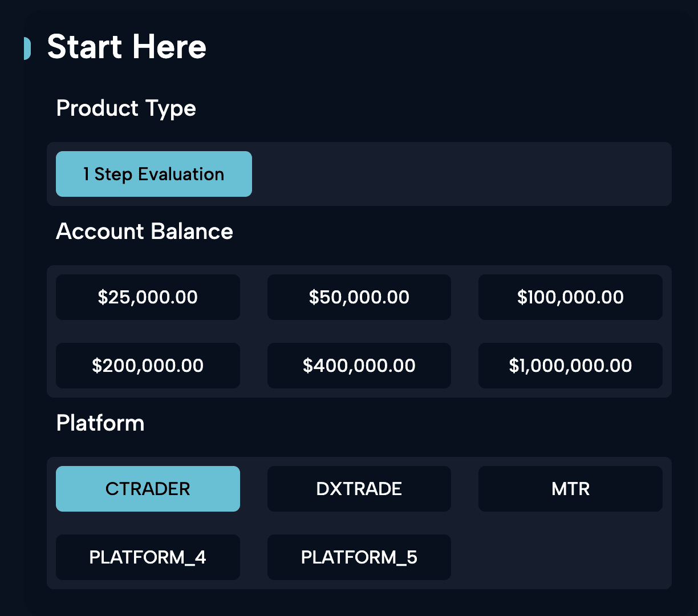This screenshot has height=616, width=698.
Task: Click the Product Type section label
Action: (126, 108)
